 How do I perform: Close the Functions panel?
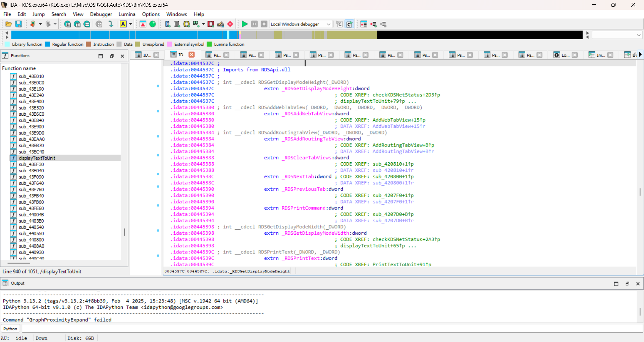(x=122, y=56)
